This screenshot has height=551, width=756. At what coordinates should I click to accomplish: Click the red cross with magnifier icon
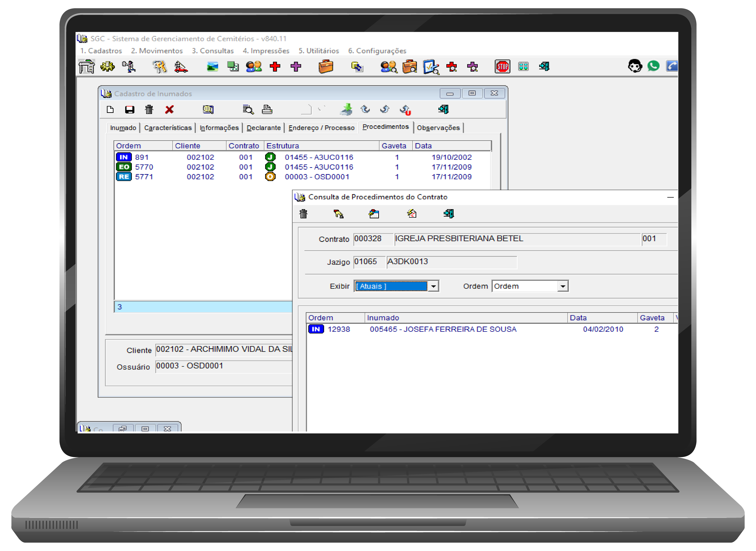452,67
